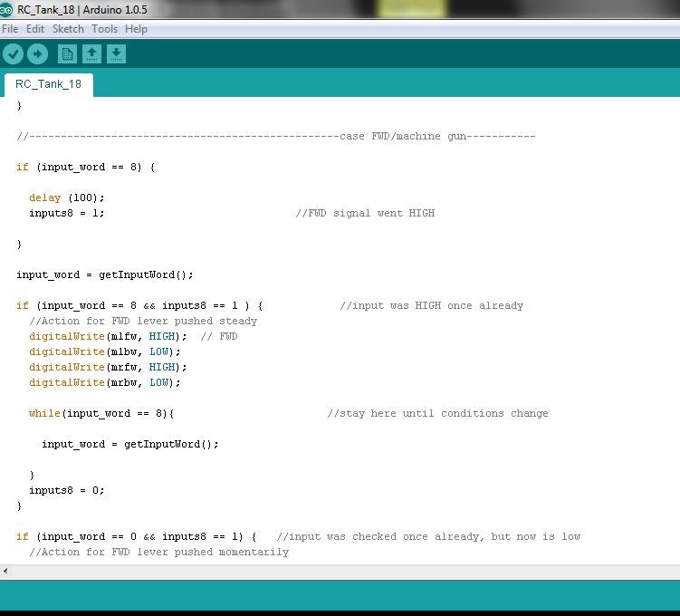Open the Edit menu
This screenshot has width=680, height=616.
coord(35,29)
